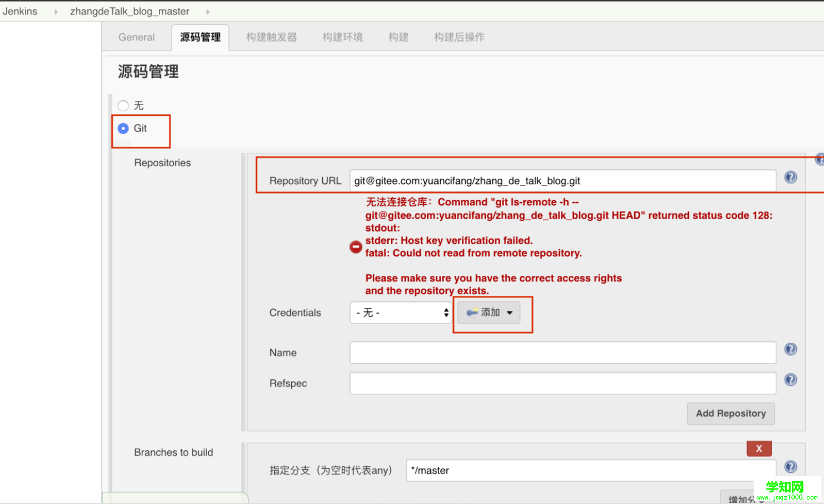Go to Jenkins home breadcrumb link
This screenshot has height=504, width=824.
[20, 12]
